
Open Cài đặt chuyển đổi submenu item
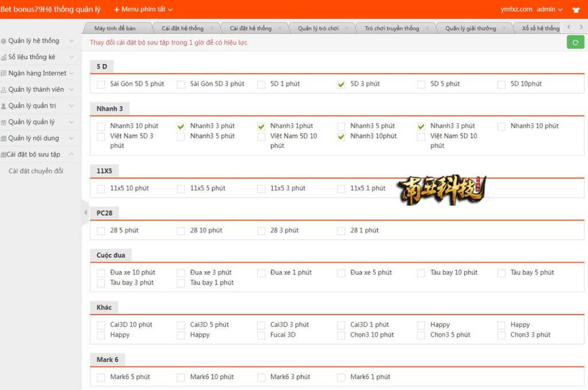point(36,171)
